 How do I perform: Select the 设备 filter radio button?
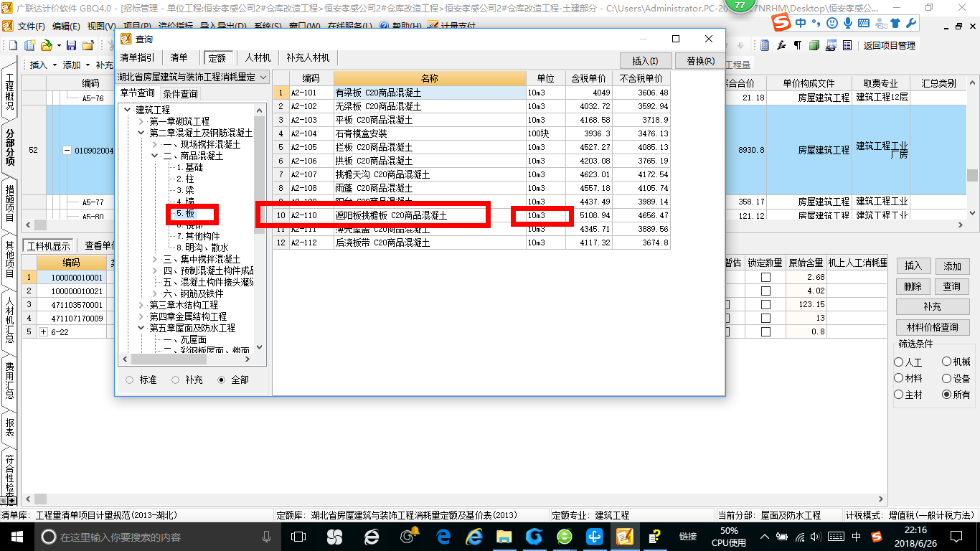click(946, 378)
